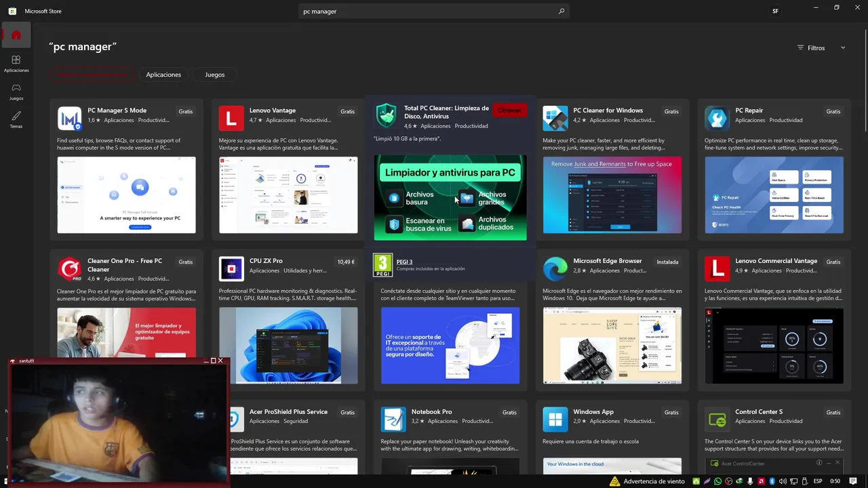The image size is (868, 488).
Task: Click Gratis button for PC Cleaner for Windows
Action: point(671,111)
